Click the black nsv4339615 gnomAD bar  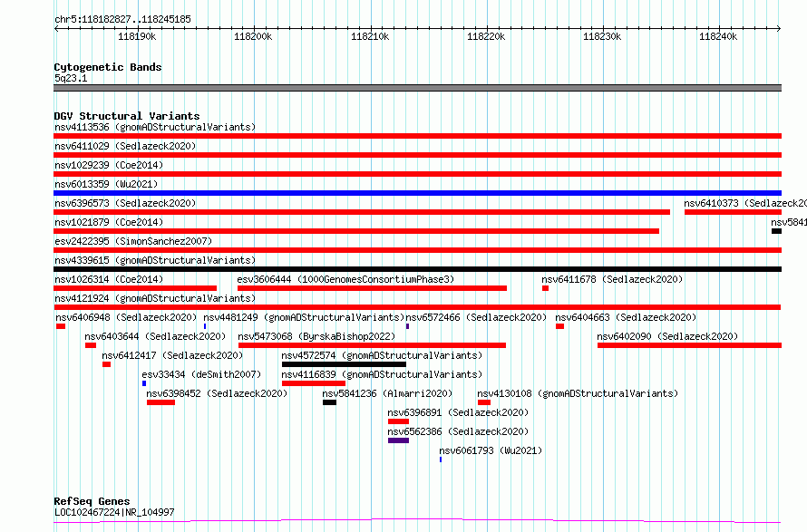(x=417, y=269)
